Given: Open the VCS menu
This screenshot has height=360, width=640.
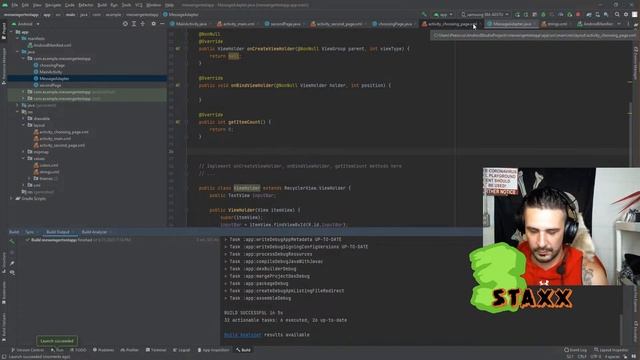Looking at the screenshot, I should (x=139, y=5).
